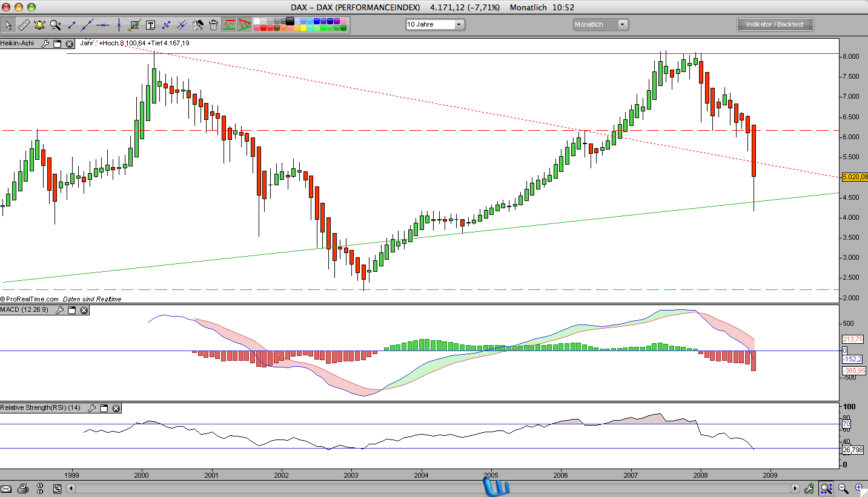Viewport: 868px width, 497px height.
Task: Click the printer icon
Action: point(23,489)
